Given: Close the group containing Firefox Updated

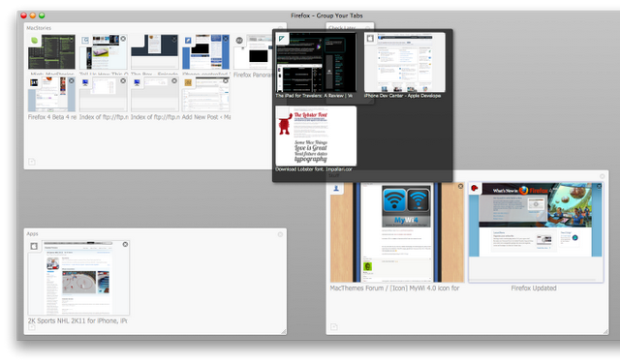Looking at the screenshot, I should [603, 176].
